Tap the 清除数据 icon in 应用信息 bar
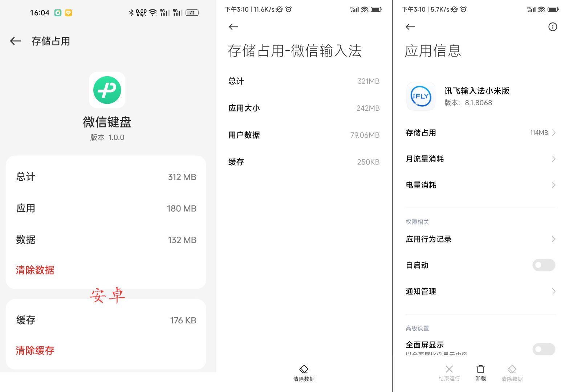569x392 pixels. tap(512, 369)
